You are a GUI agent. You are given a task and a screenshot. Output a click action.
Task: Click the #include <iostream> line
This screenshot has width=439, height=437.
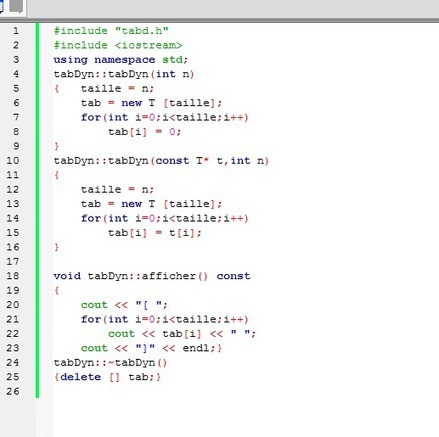118,45
